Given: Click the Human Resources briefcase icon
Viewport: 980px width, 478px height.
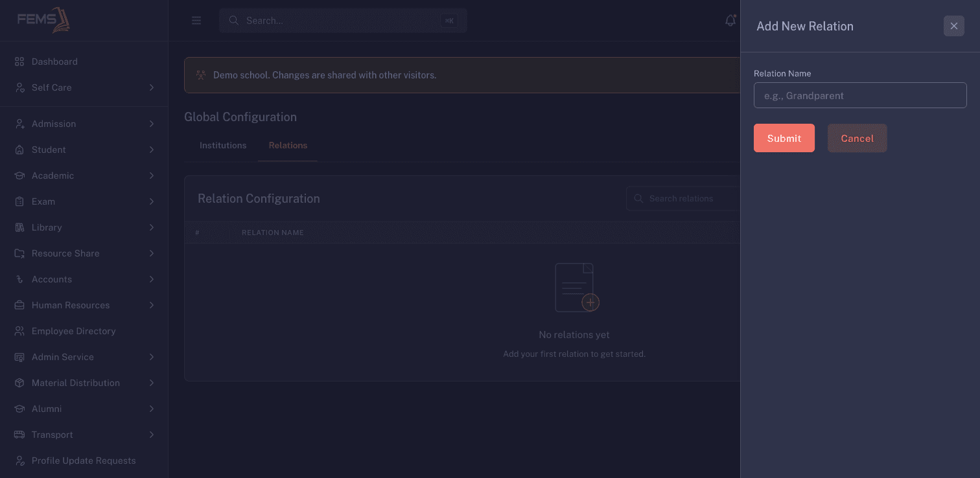Looking at the screenshot, I should pyautogui.click(x=19, y=305).
